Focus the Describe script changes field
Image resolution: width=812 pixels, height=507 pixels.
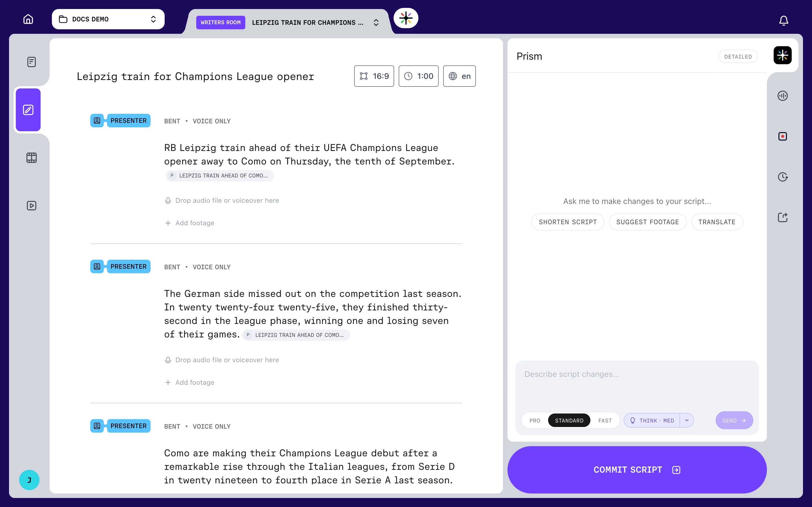pos(637,384)
